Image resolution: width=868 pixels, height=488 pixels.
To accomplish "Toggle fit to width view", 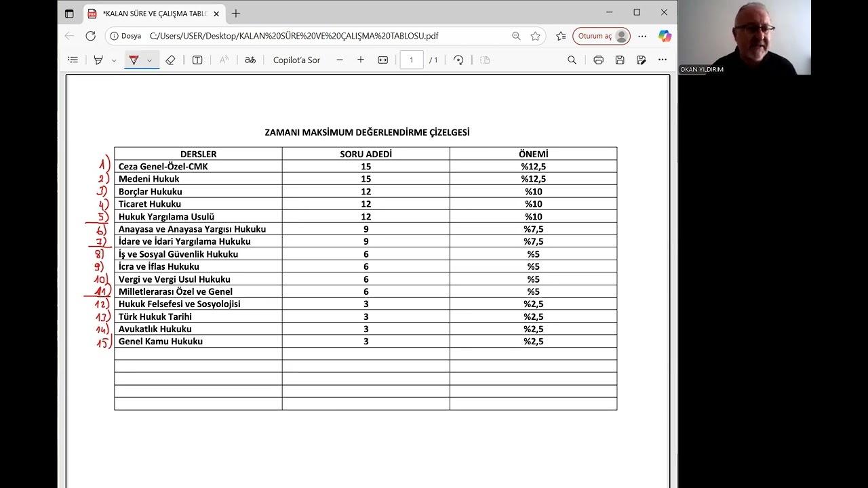I will click(383, 60).
